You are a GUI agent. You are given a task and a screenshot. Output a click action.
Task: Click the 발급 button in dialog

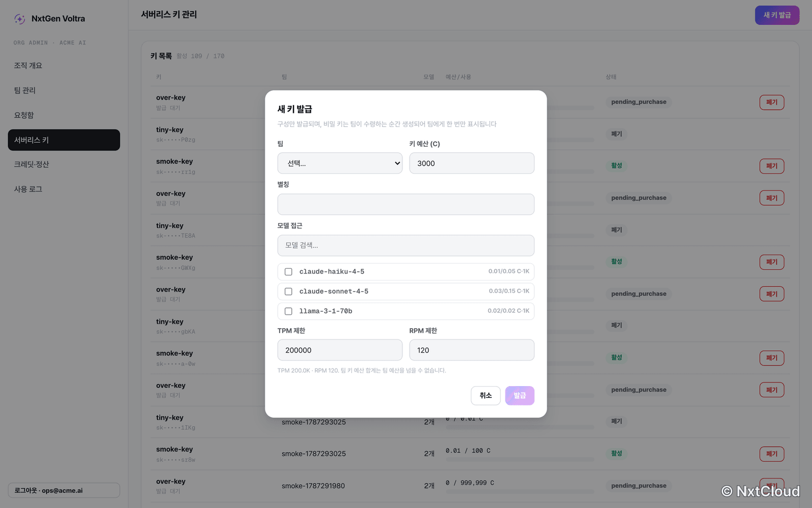tap(520, 396)
